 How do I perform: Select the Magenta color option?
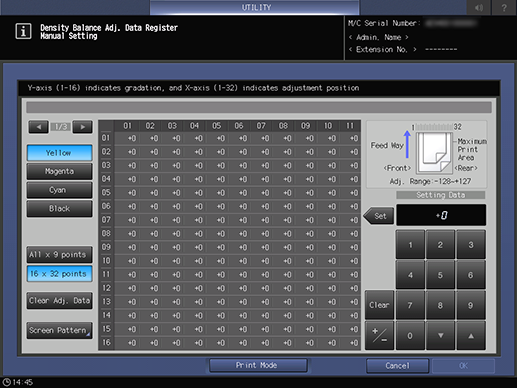coord(59,171)
